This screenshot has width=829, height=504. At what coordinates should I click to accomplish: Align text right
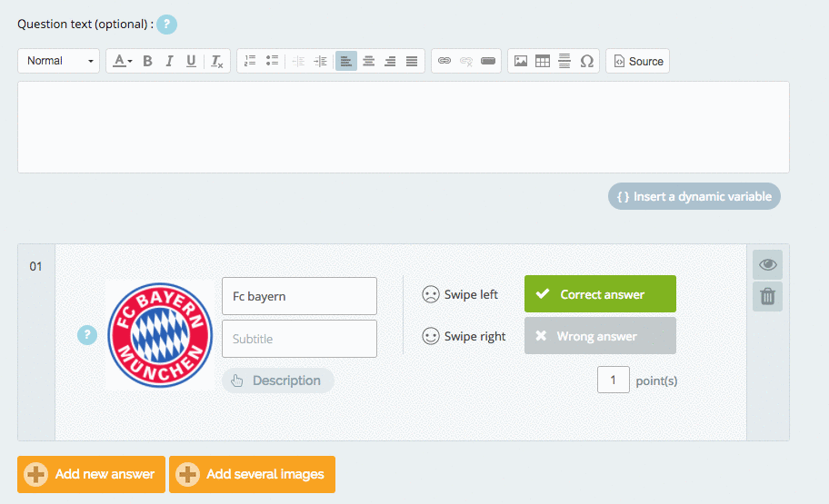click(x=390, y=61)
